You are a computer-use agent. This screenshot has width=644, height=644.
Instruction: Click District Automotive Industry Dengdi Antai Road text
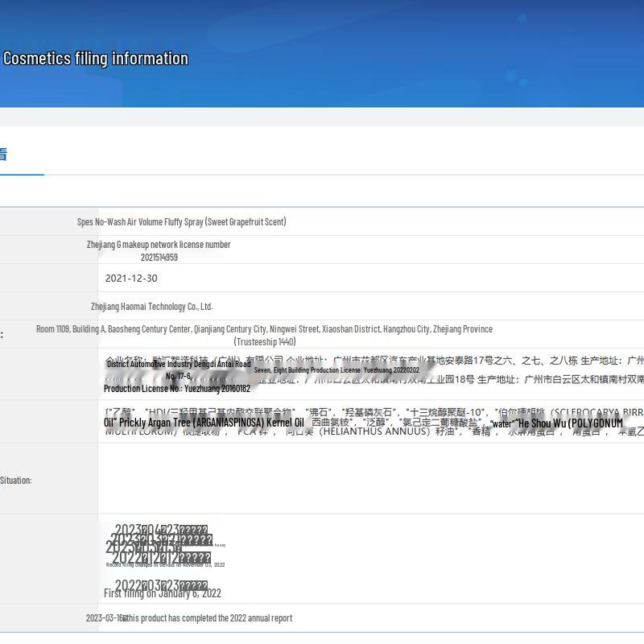coord(179,364)
